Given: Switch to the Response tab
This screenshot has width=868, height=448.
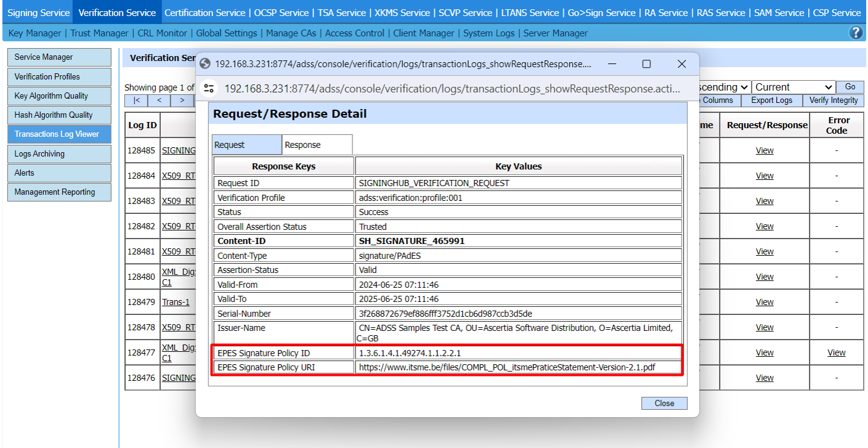Looking at the screenshot, I should (x=317, y=145).
